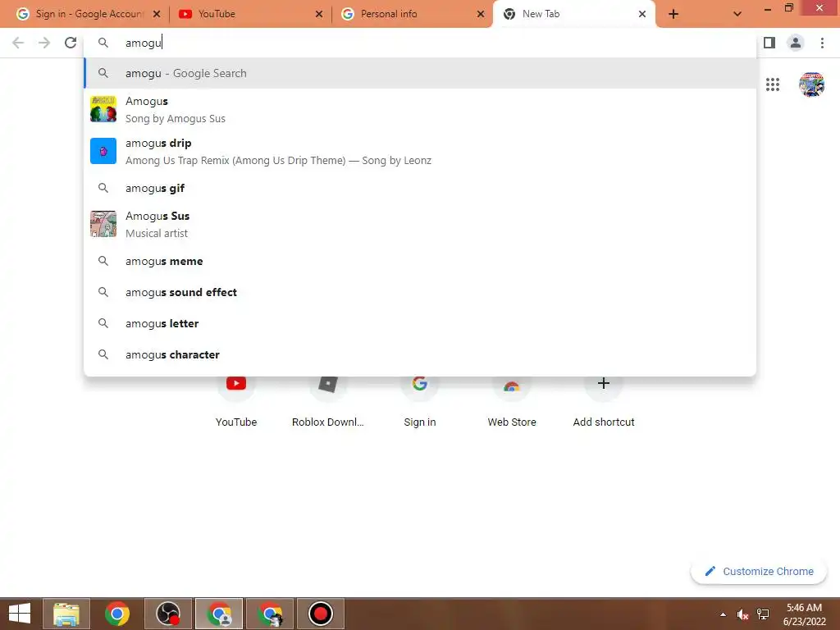Viewport: 840px width, 630px height.
Task: Click the amogus drip blue thumbnail
Action: [103, 151]
